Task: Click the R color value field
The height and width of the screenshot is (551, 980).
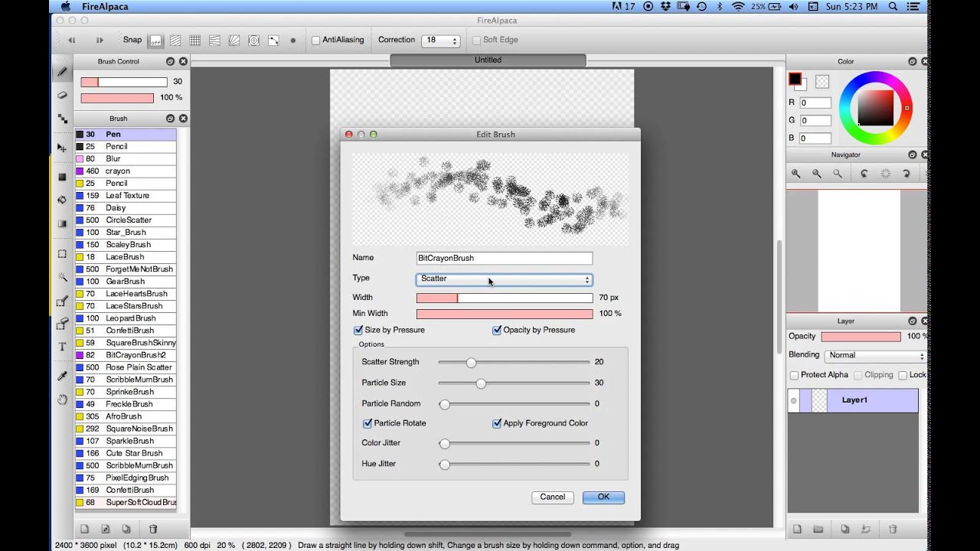Action: pyautogui.click(x=815, y=103)
